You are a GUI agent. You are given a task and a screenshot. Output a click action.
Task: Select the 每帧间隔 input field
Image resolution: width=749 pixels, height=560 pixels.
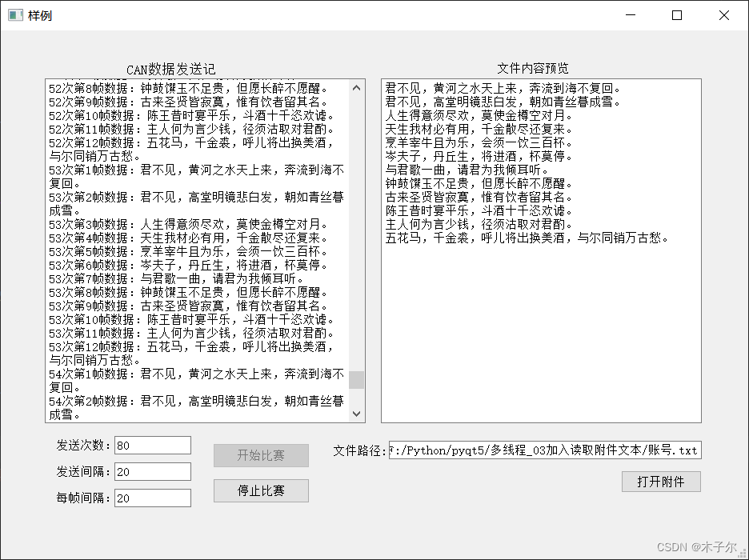coord(152,498)
